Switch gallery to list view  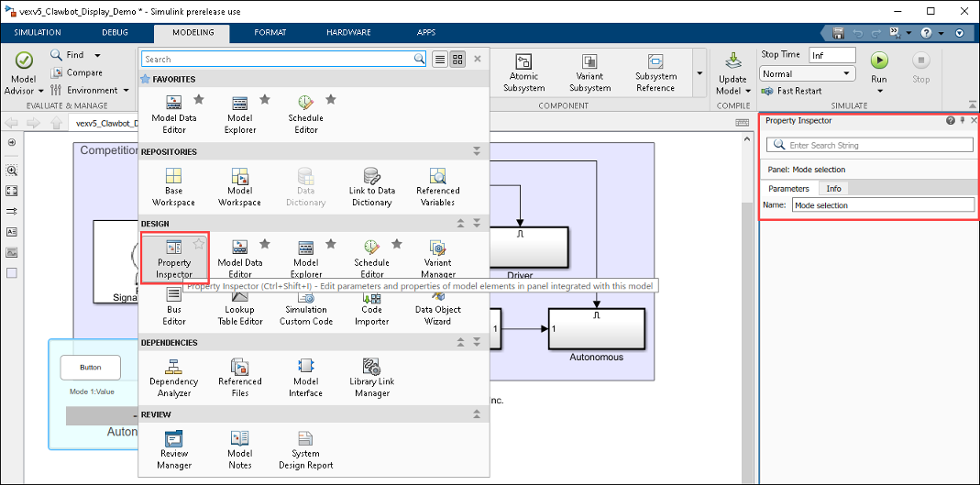click(x=440, y=60)
